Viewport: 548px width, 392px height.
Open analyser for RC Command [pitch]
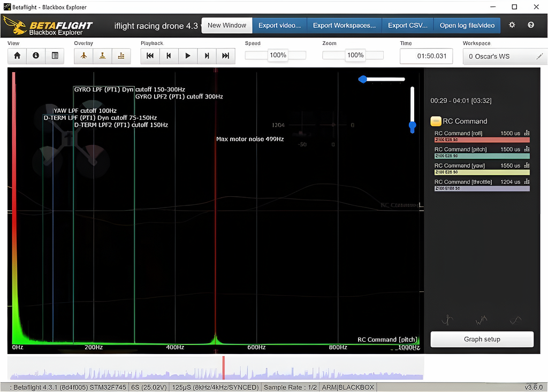coord(527,149)
